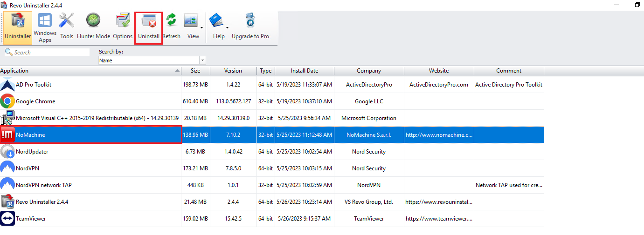Click the https://www.teamviewer... website cell
Viewport: 644px width, 235px height.
pos(439,219)
